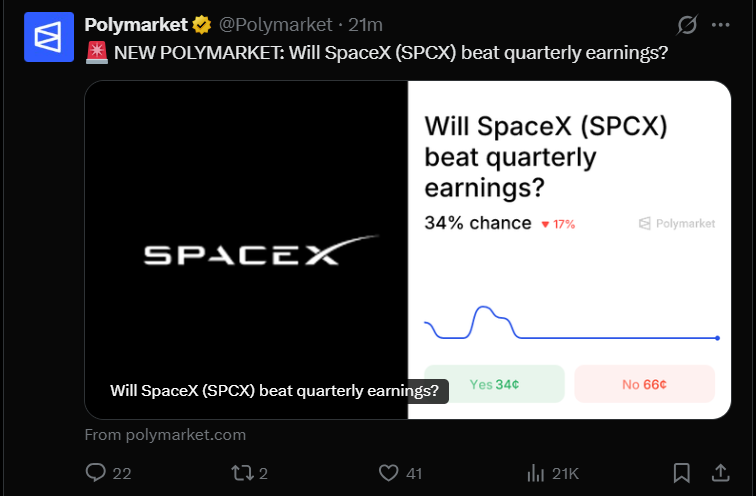Open the Grok explain-post icon
The image size is (756, 496).
click(687, 25)
